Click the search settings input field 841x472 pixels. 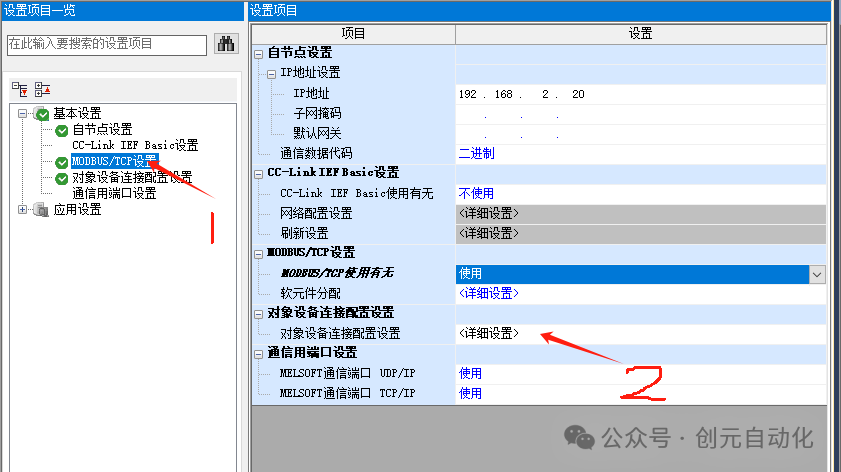[x=107, y=45]
